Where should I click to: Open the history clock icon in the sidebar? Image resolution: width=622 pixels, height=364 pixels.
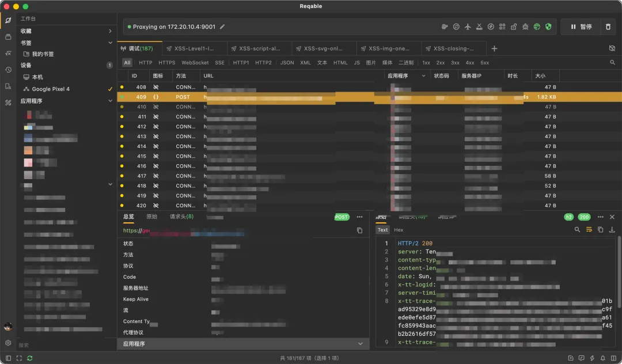8,70
